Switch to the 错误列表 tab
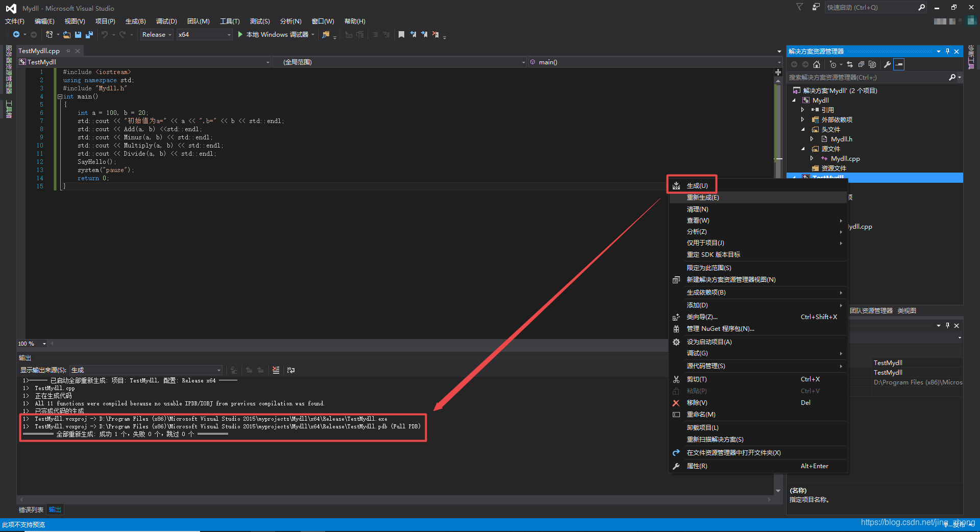This screenshot has height=532, width=980. click(31, 510)
